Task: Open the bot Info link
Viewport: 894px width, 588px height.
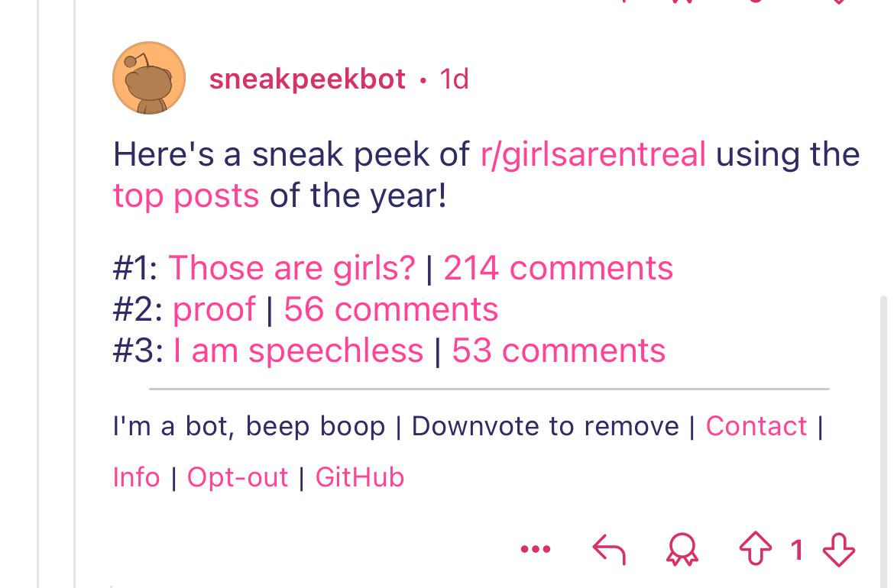Action: point(136,477)
